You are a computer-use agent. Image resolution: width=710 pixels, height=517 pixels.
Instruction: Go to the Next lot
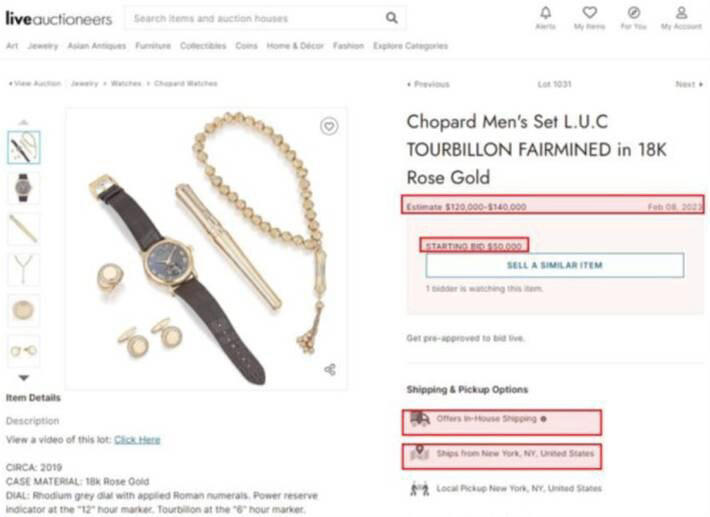[687, 85]
